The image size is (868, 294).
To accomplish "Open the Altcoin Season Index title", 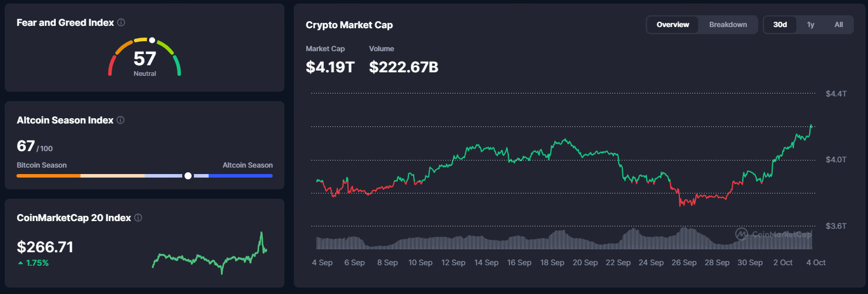I will 65,120.
